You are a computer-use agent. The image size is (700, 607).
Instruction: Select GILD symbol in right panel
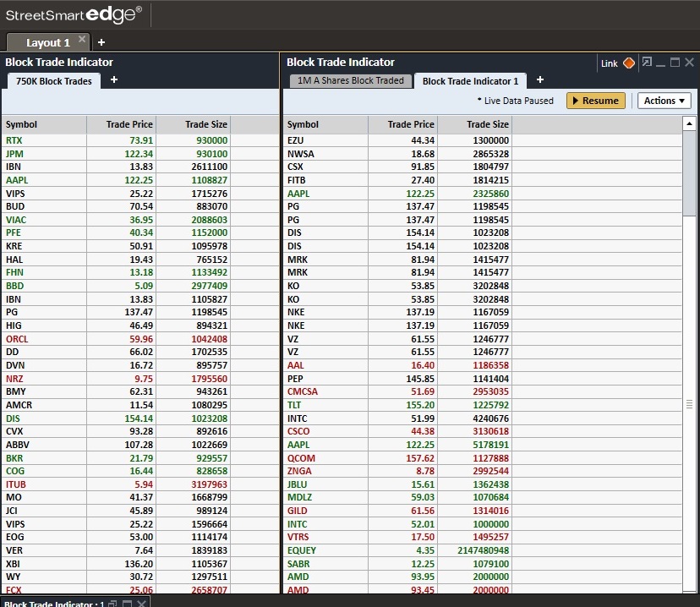(297, 511)
